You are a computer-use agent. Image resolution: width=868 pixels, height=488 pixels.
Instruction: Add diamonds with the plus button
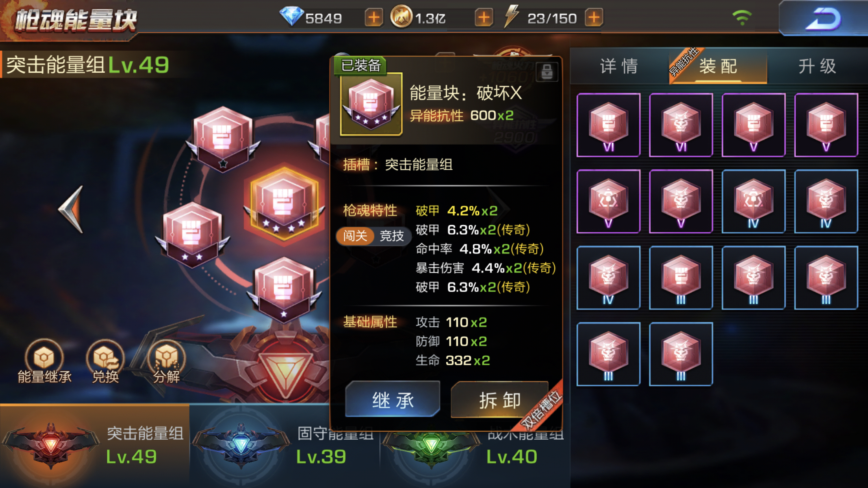point(374,18)
